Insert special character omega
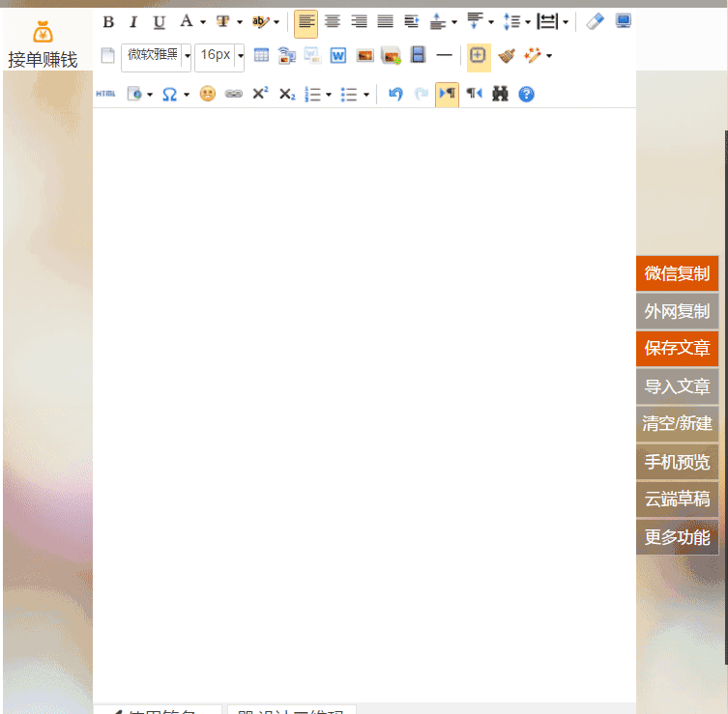Image resolution: width=728 pixels, height=714 pixels. tap(169, 94)
